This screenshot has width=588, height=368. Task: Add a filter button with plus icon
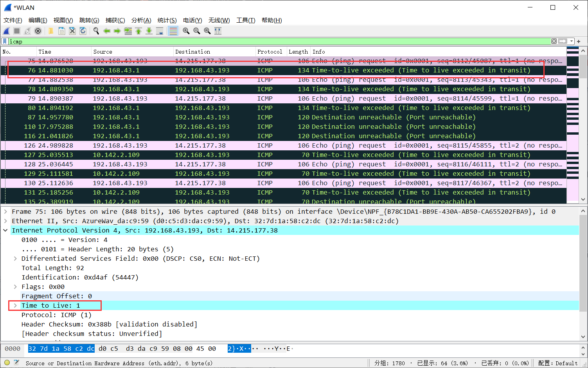(579, 41)
